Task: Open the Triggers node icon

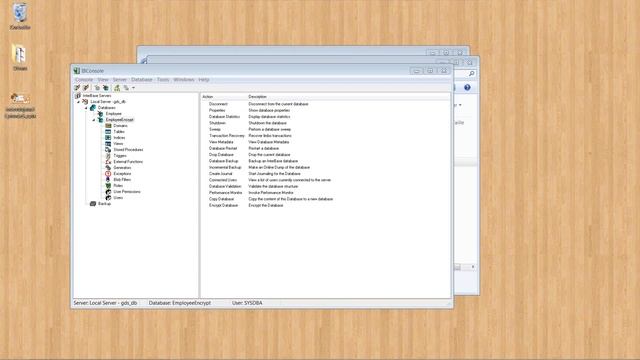Action: (108, 156)
